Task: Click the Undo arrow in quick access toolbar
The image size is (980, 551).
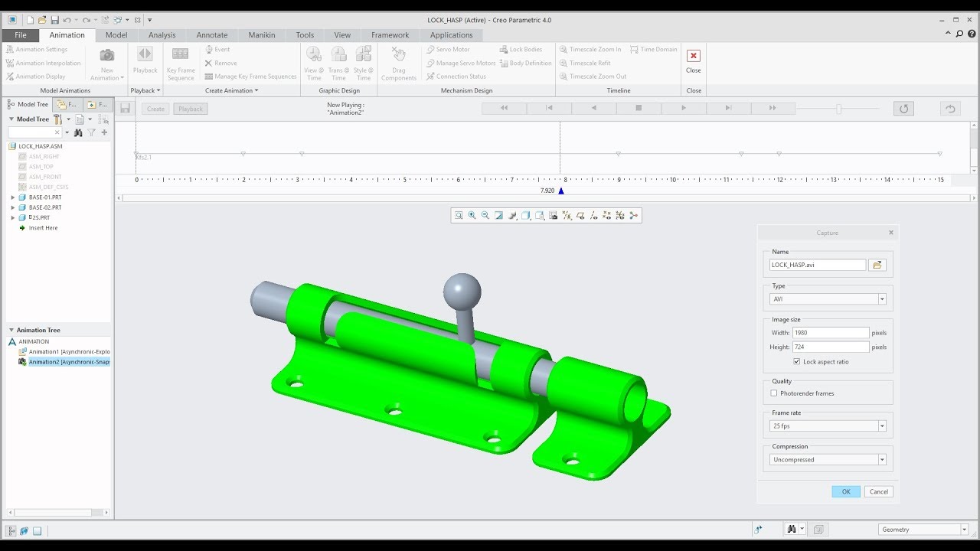Action: pyautogui.click(x=67, y=20)
